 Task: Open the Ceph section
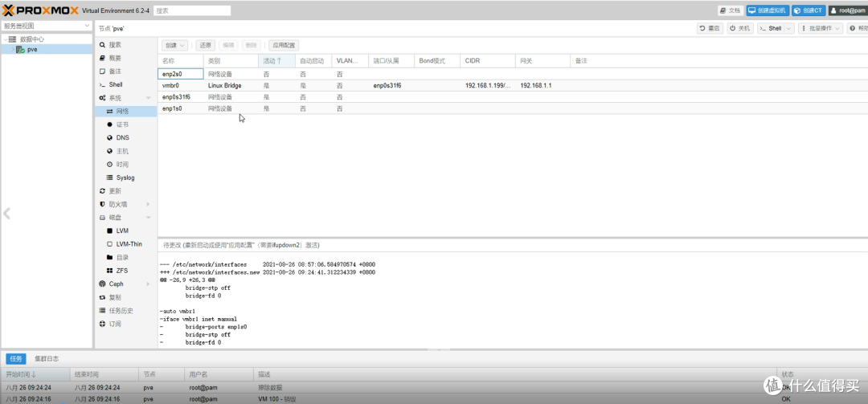pyautogui.click(x=116, y=284)
